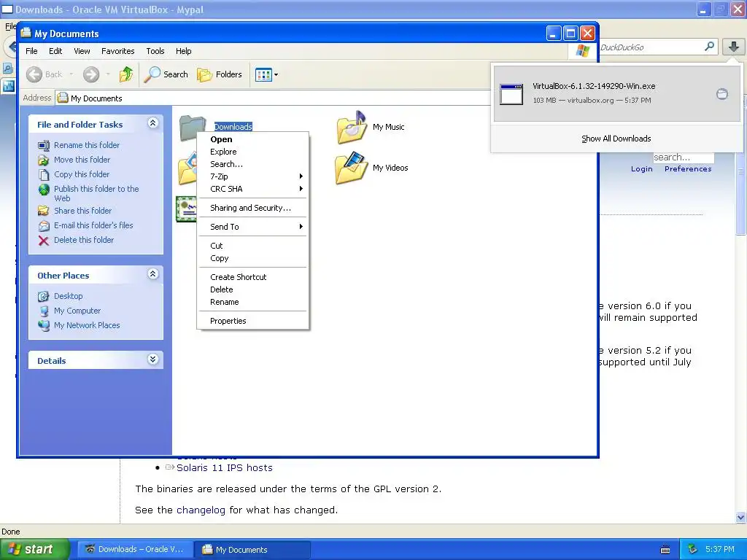Open the View menu
The image size is (747, 560).
pyautogui.click(x=82, y=51)
